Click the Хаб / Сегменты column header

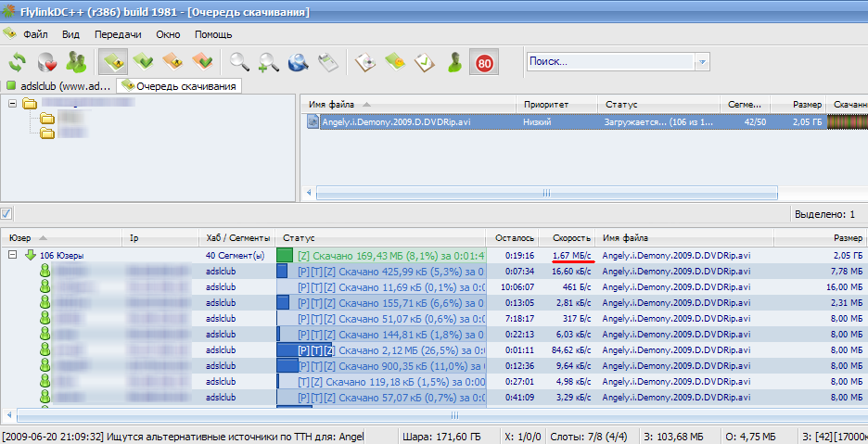point(237,238)
